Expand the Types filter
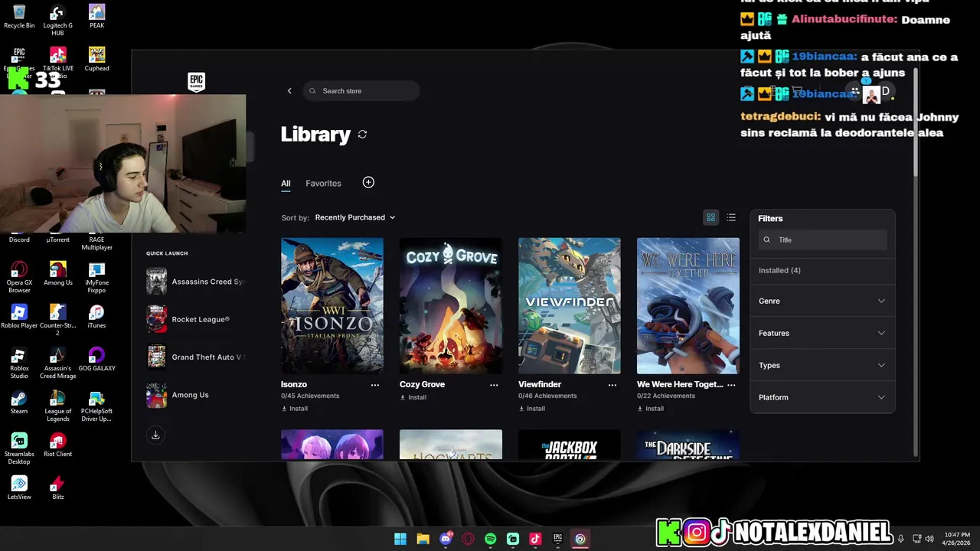The width and height of the screenshot is (980, 551). click(x=822, y=365)
